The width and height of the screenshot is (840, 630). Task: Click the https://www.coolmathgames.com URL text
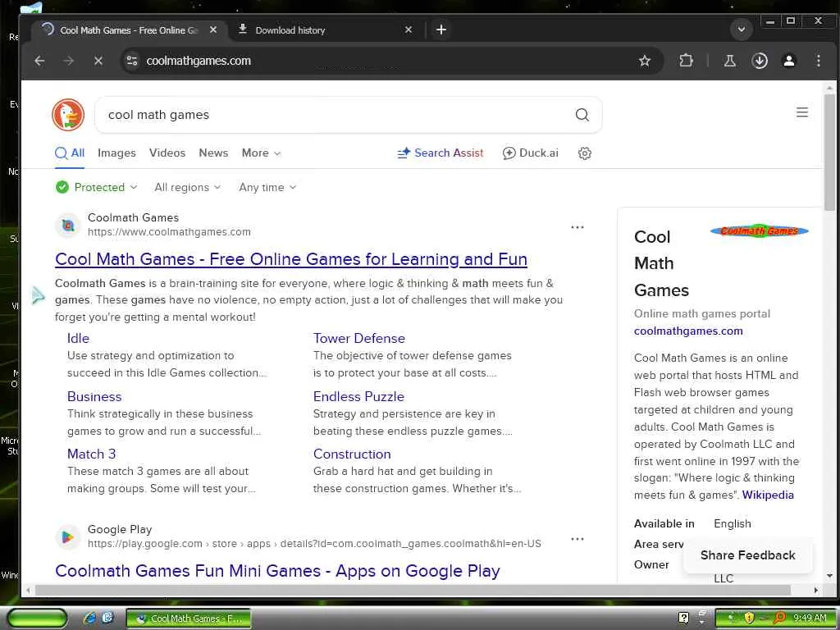[x=169, y=232]
